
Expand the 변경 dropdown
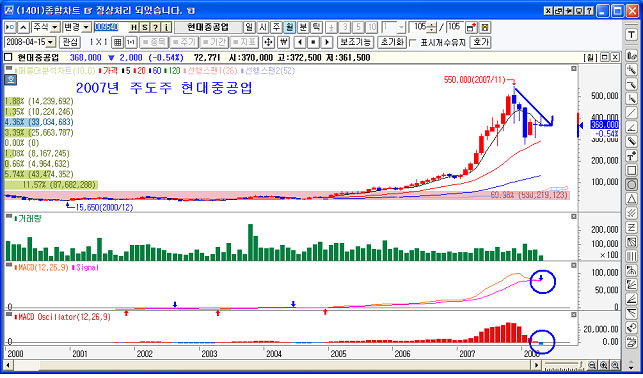[x=77, y=27]
